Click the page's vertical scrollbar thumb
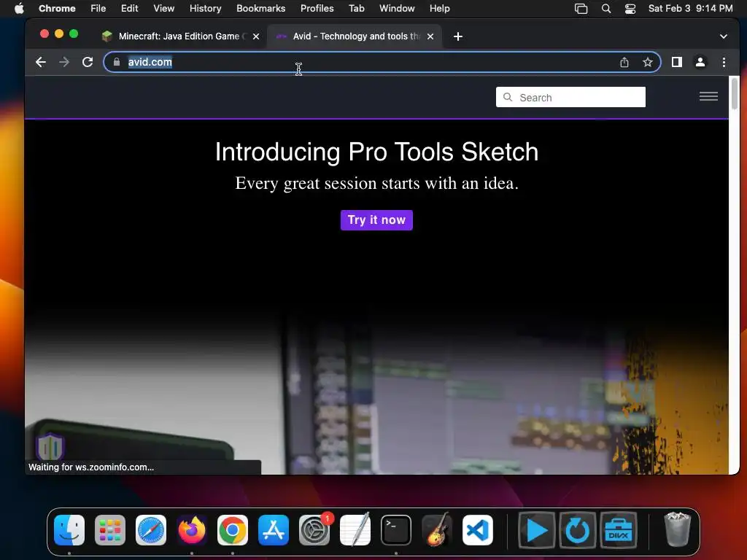The image size is (747, 560). pyautogui.click(x=734, y=93)
